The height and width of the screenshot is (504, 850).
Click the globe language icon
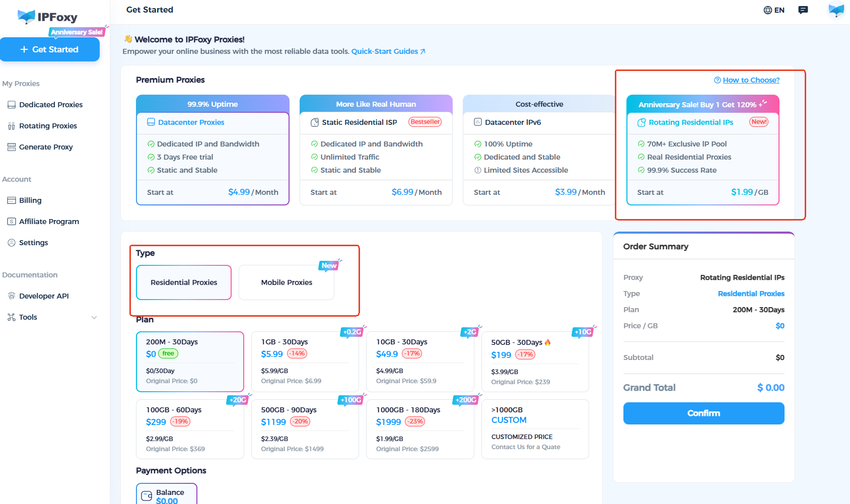point(768,10)
